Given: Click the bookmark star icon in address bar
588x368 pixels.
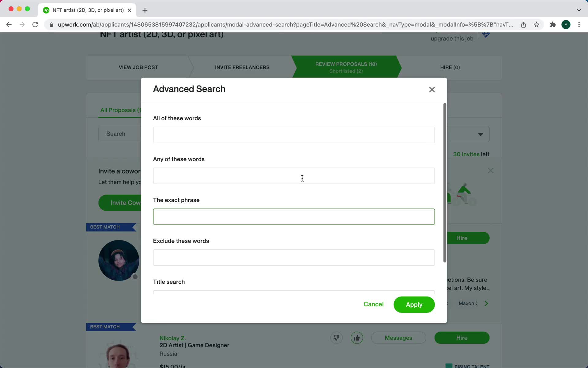Looking at the screenshot, I should pyautogui.click(x=536, y=25).
